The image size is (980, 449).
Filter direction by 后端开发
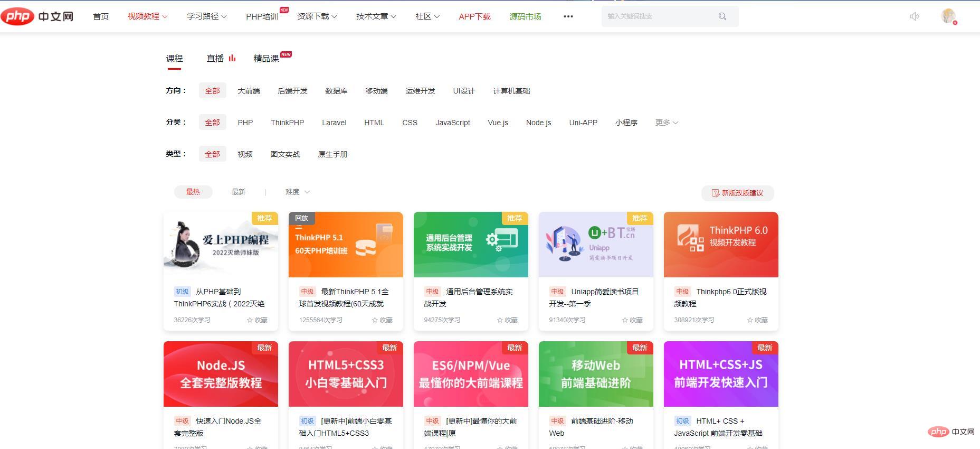tap(292, 91)
